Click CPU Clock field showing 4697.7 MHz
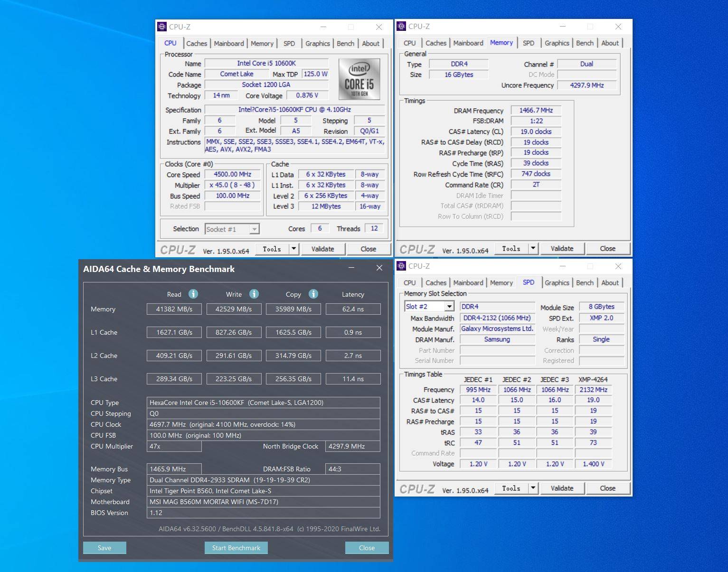The height and width of the screenshot is (572, 728). 263,424
